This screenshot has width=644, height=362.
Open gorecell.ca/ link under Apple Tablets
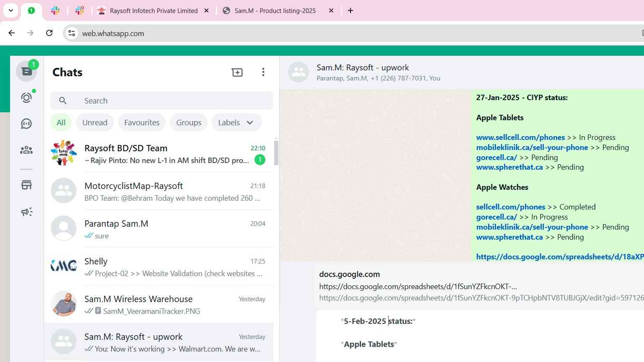point(496,158)
